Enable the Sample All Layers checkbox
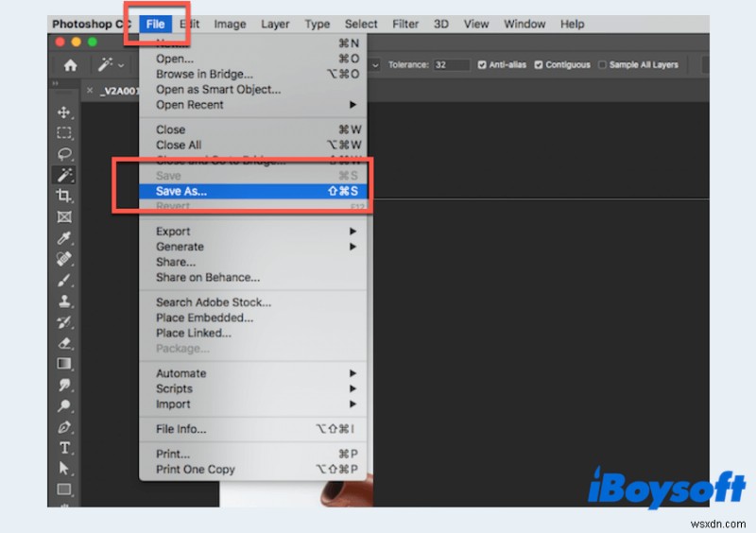This screenshot has width=756, height=533. 602,64
